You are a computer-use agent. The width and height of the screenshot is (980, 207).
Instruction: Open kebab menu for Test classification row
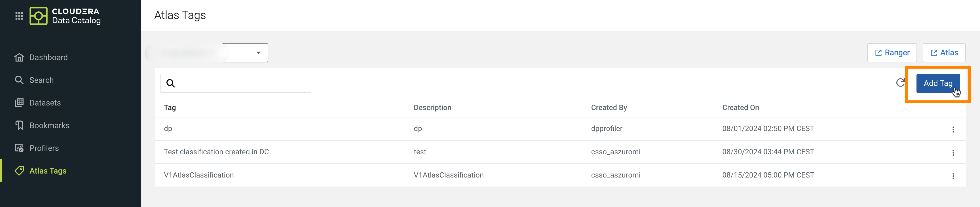coord(953,153)
